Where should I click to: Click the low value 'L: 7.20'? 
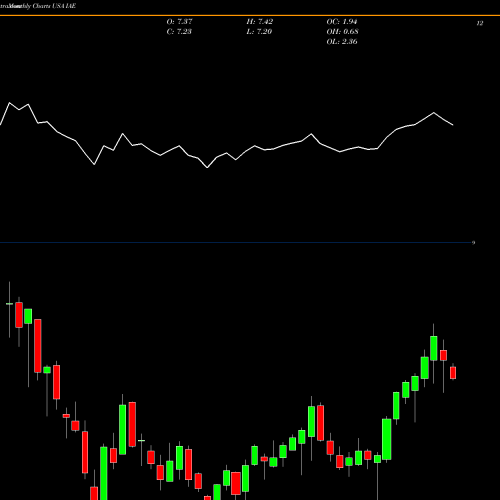259,32
